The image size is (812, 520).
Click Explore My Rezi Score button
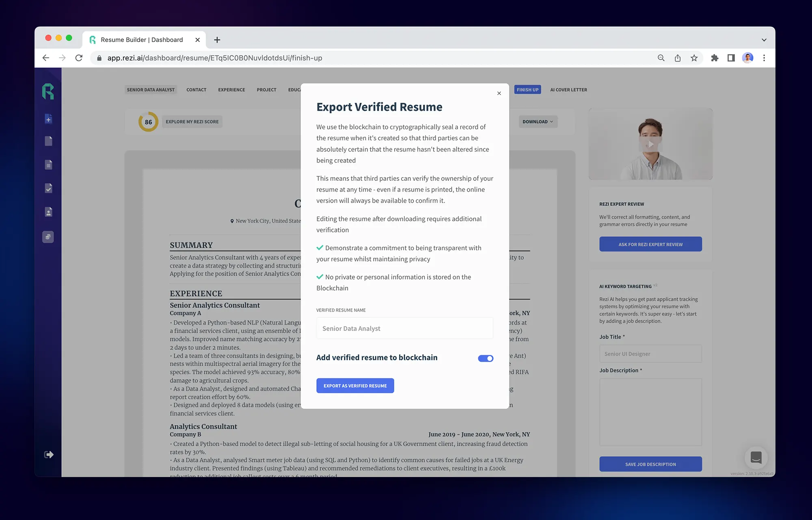(192, 121)
